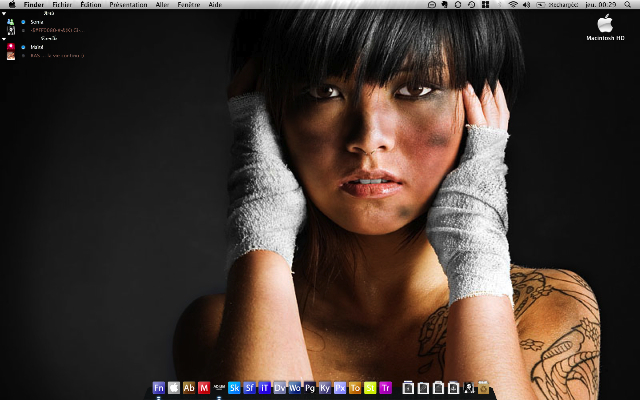Open the third folder stack in dock
Viewport: 640px width, 400px height.
click(438, 387)
